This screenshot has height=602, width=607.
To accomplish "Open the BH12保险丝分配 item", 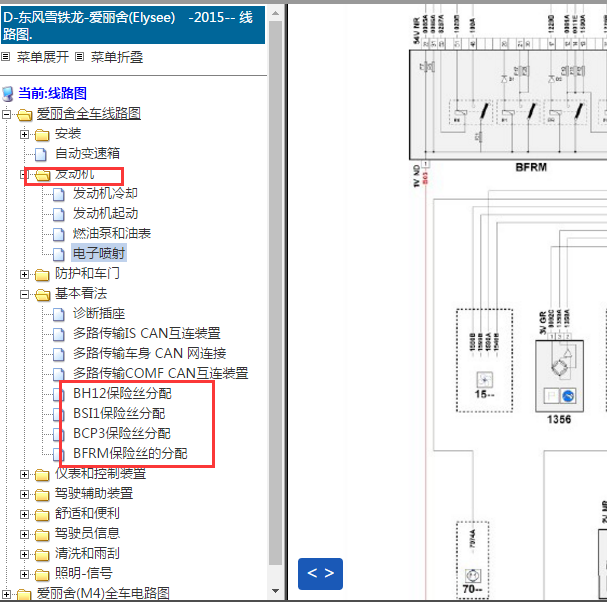I will [x=122, y=393].
